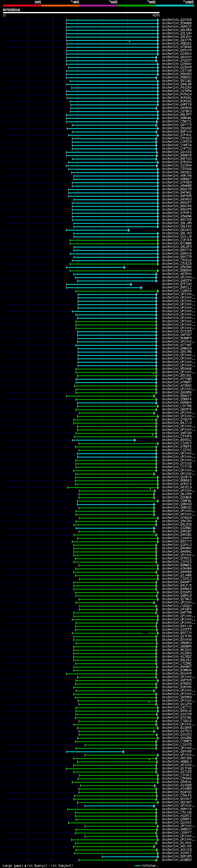The image size is (197, 868).
Task: Click the UniRef100_C1BKC4 label
Action: (177, 291)
